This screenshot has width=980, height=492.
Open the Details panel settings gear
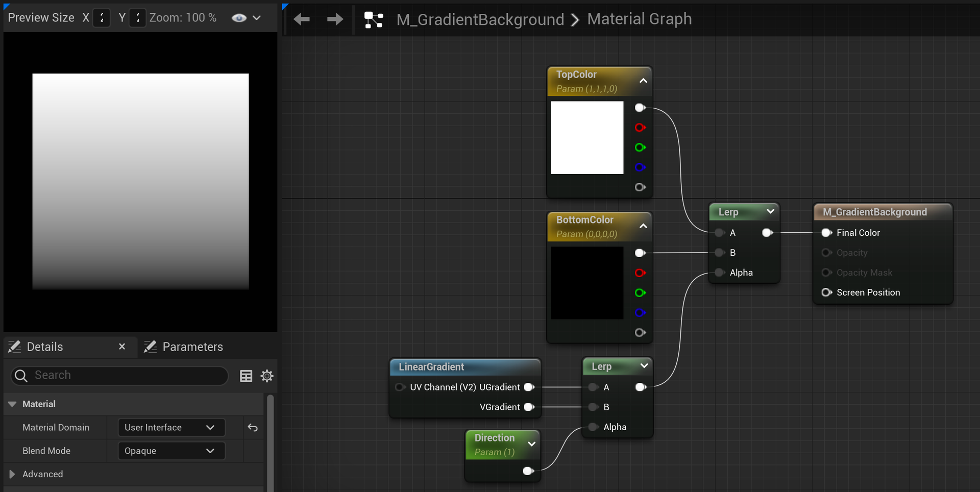(266, 376)
